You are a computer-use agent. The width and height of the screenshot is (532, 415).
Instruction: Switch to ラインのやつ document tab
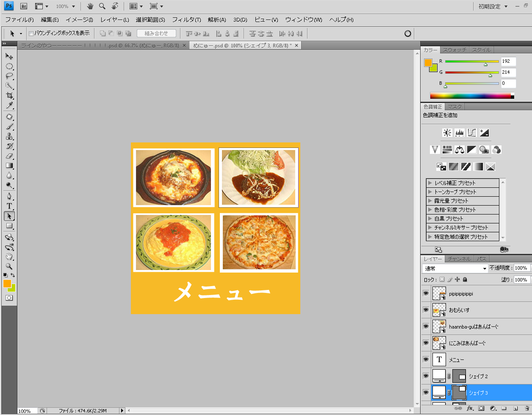pyautogui.click(x=100, y=46)
